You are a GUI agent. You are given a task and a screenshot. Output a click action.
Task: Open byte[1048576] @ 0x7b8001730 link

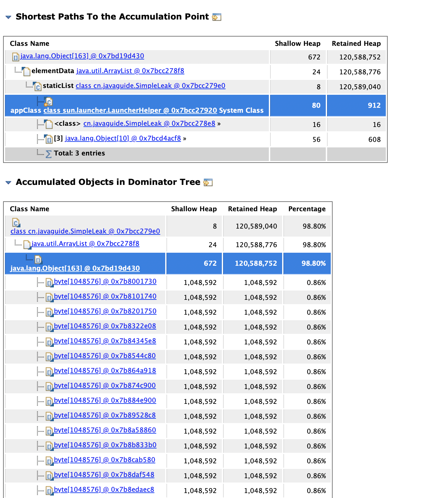click(x=105, y=282)
